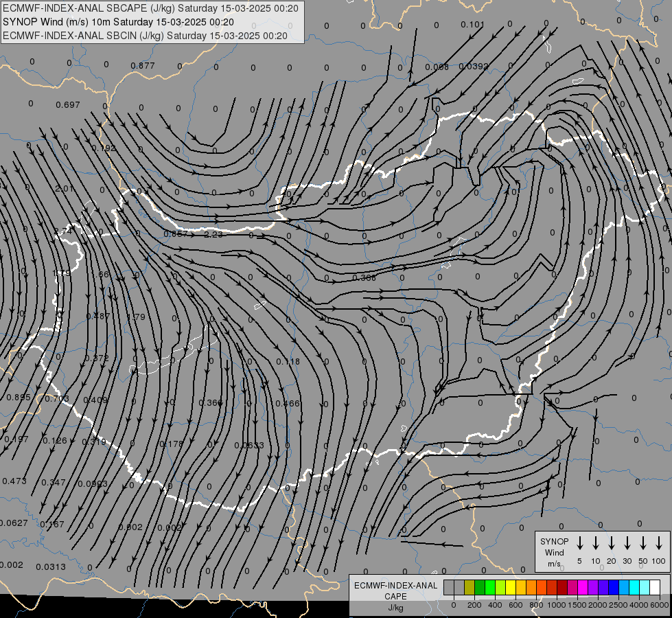This screenshot has width=672, height=618.
Task: Click the map value 0.197
Action: [x=16, y=439]
